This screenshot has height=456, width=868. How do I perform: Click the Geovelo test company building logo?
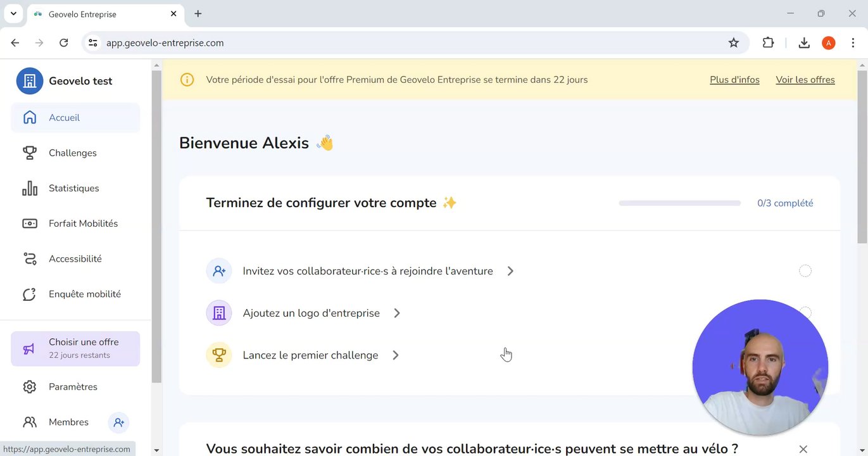(x=30, y=81)
